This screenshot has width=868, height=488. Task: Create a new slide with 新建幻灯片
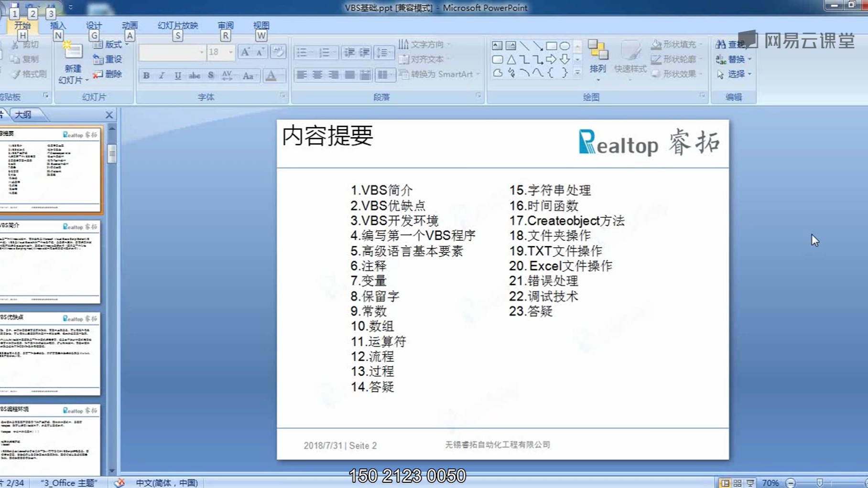73,64
